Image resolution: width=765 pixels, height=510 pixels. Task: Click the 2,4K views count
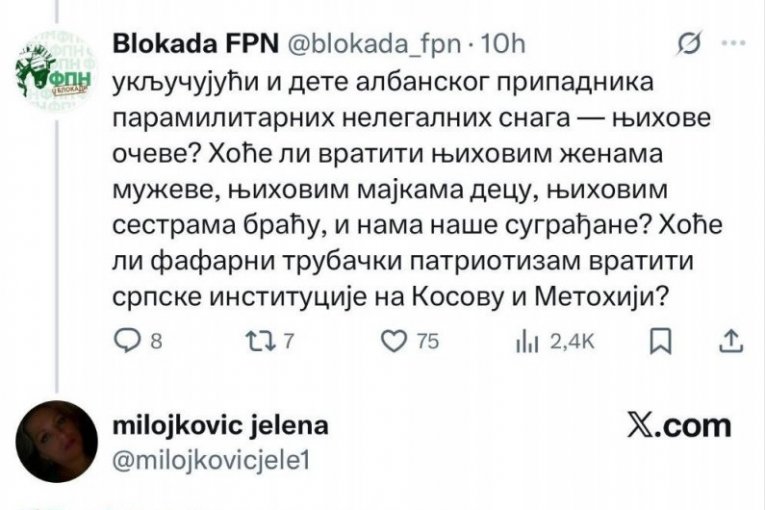coord(573,343)
